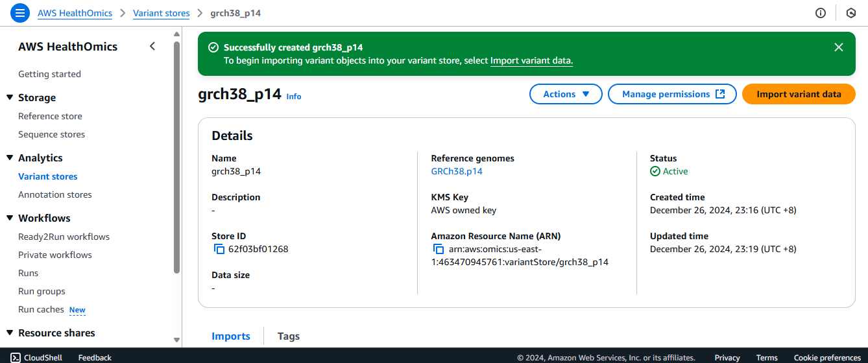Copy the Amazon Resource Name ARN

pos(438,249)
